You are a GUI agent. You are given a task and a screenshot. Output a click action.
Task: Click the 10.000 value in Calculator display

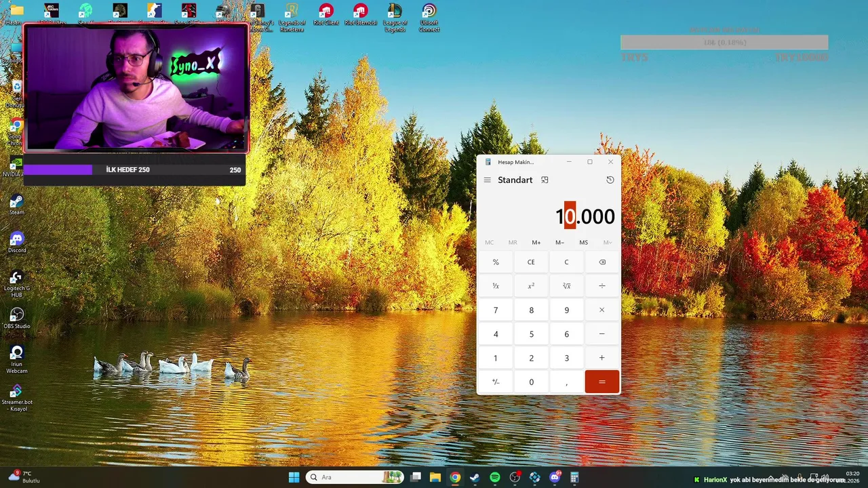click(585, 216)
